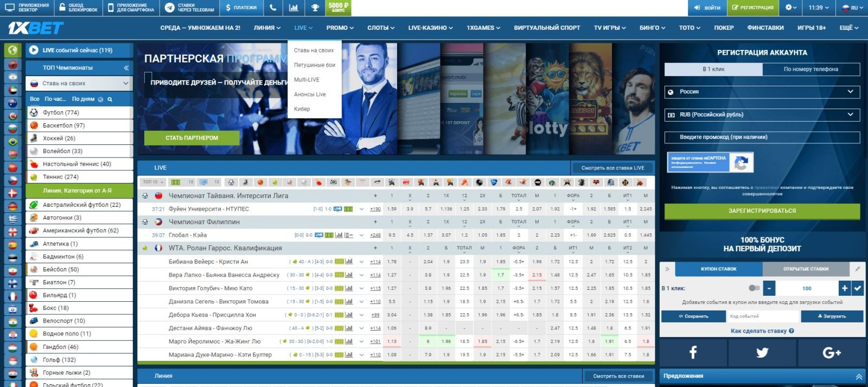
Task: Select Анонсы Live from LIVE menu
Action: pyautogui.click(x=310, y=94)
